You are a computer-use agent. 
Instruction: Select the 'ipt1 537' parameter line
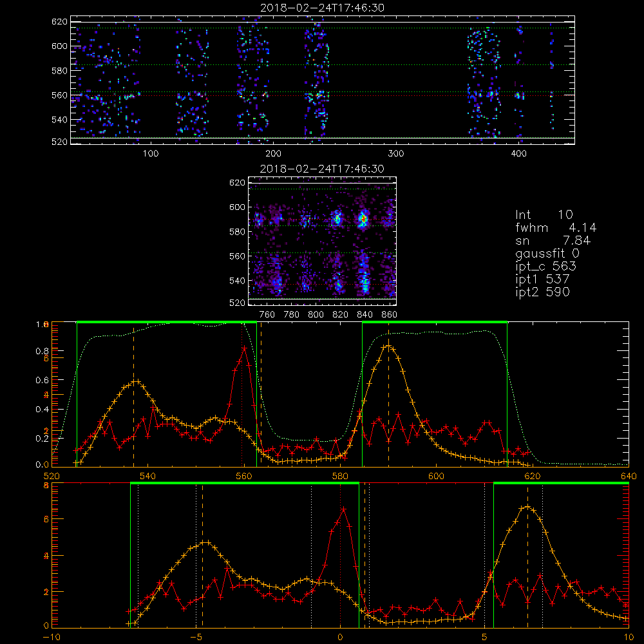pos(542,279)
